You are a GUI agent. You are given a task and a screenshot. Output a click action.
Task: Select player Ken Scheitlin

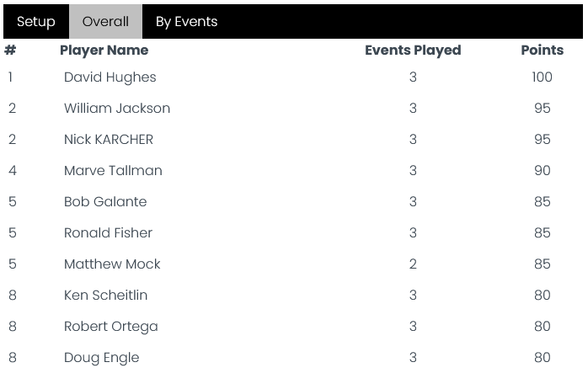[106, 295]
